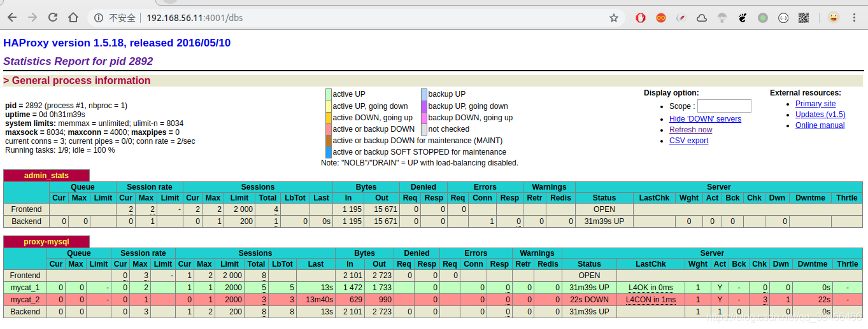This screenshot has height=329, width=868.
Task: Click the proxy-mysql proxy title
Action: pos(46,242)
